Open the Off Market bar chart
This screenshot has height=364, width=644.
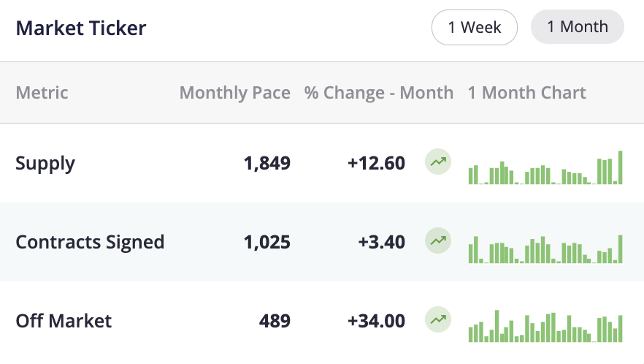coord(545,327)
